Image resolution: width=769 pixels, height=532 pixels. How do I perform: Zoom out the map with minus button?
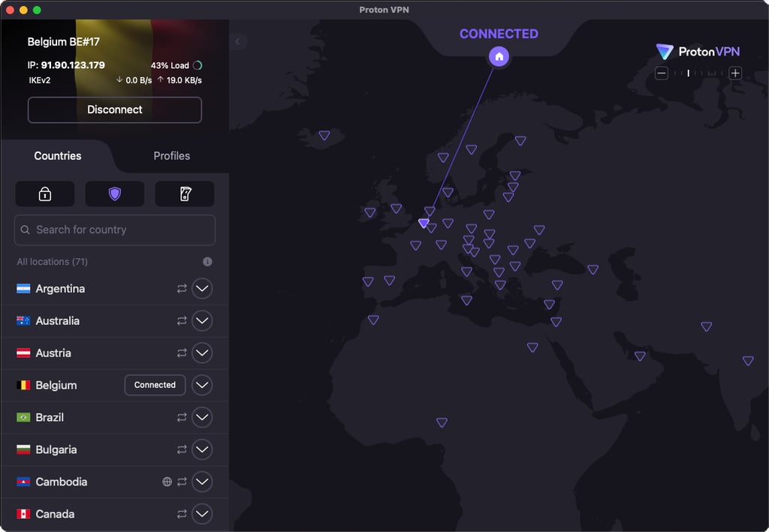coord(662,74)
